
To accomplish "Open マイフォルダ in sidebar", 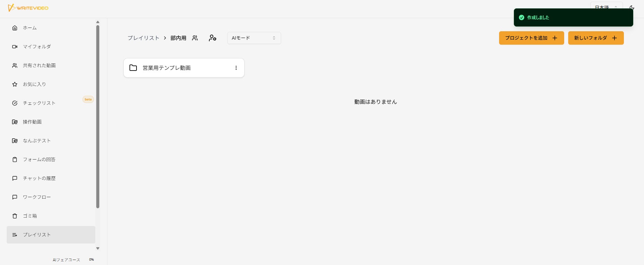I will tap(51, 47).
